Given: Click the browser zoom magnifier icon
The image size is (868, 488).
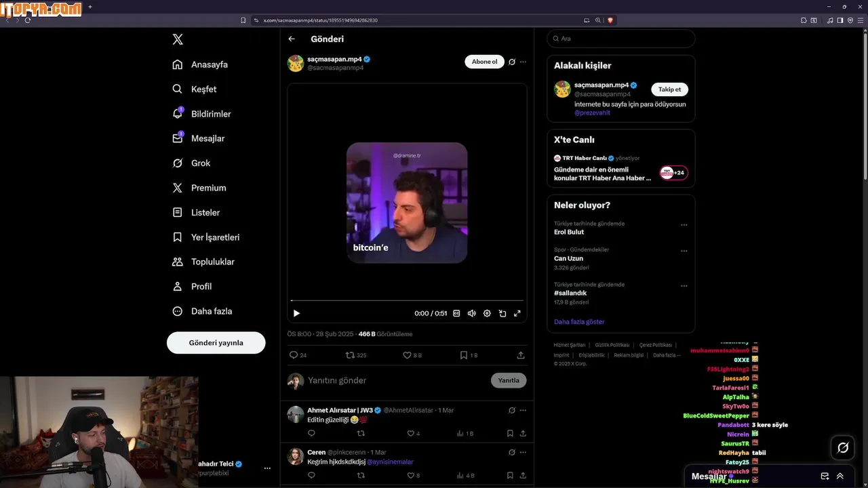Looking at the screenshot, I should click(x=598, y=20).
